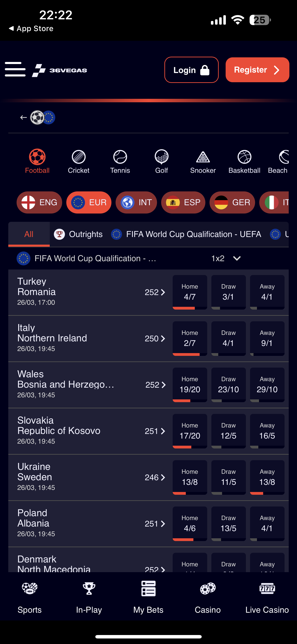
Task: Switch to the Outrights tab
Action: coord(79,234)
